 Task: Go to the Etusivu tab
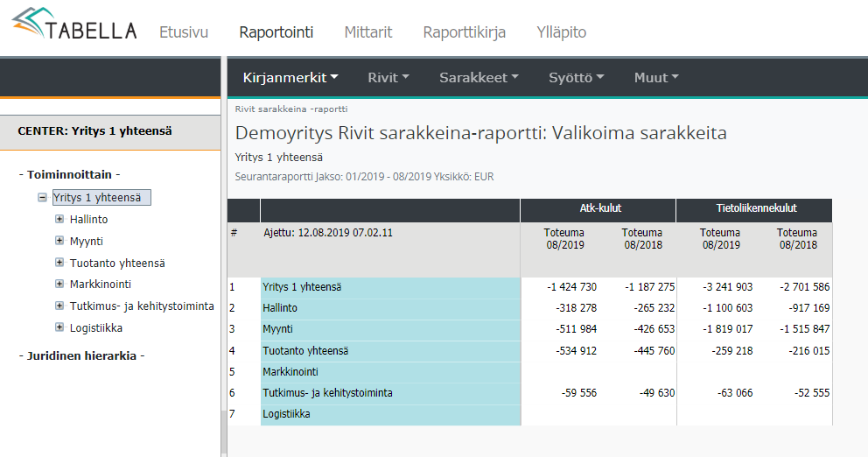(x=184, y=32)
